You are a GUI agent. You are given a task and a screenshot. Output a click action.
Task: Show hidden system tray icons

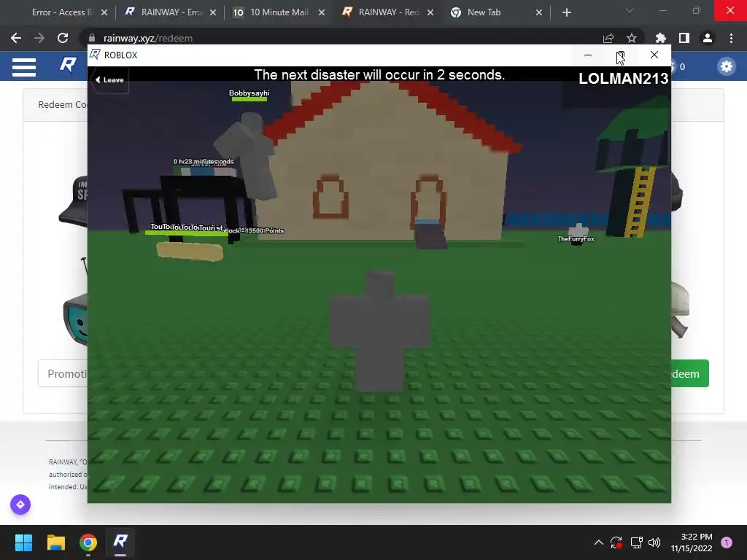click(599, 542)
